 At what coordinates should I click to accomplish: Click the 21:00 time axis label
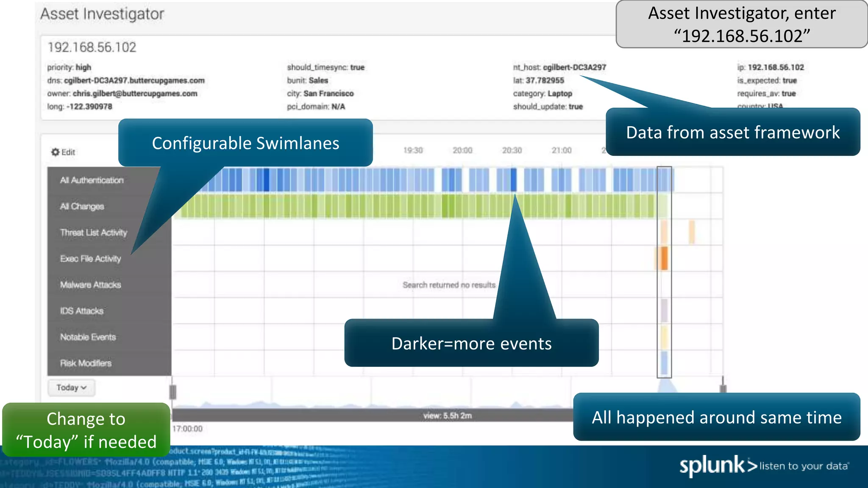coord(562,150)
